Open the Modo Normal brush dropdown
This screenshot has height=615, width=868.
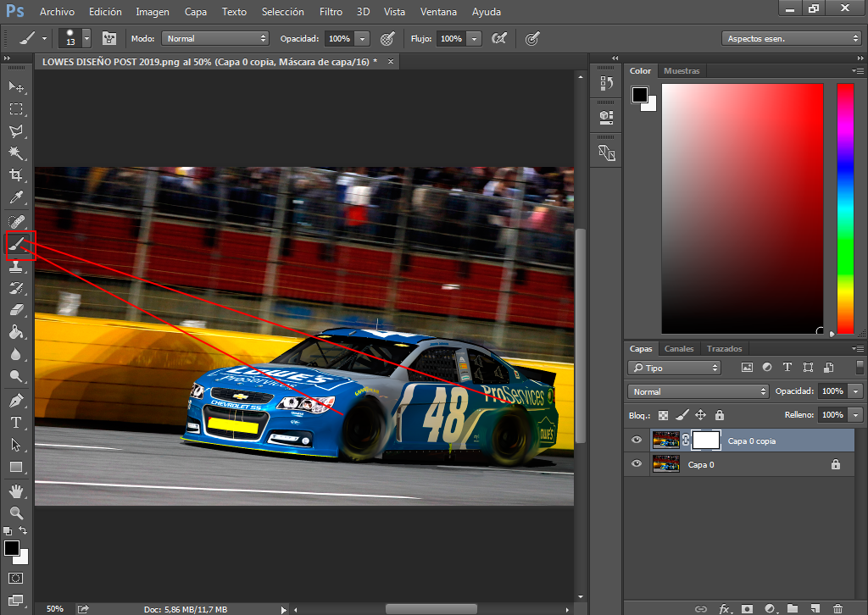click(215, 38)
